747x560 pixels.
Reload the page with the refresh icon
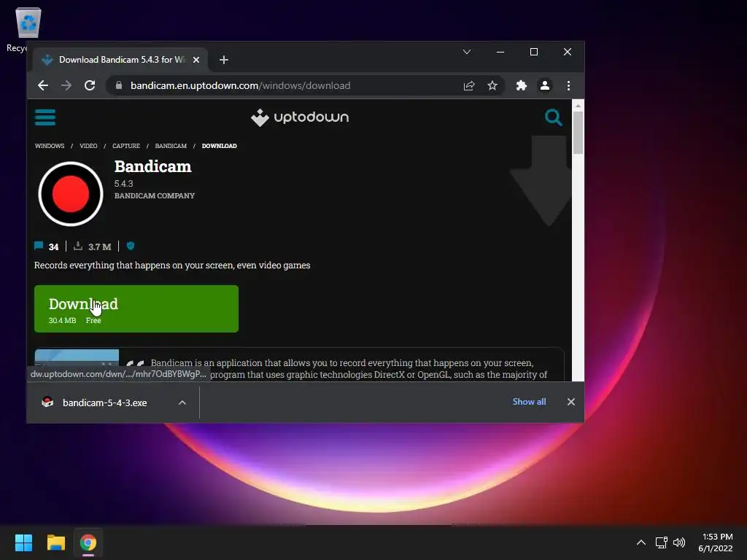[x=90, y=86]
